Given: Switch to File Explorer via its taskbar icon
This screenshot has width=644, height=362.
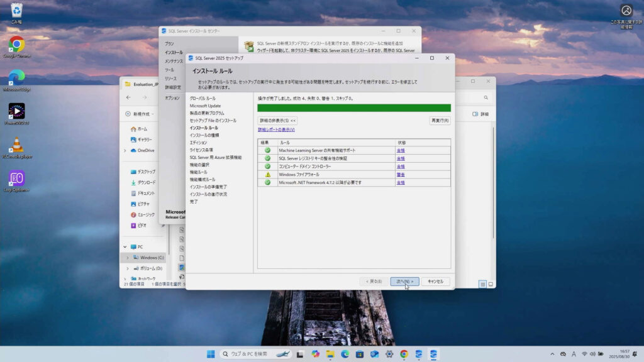Looking at the screenshot, I should point(330,354).
